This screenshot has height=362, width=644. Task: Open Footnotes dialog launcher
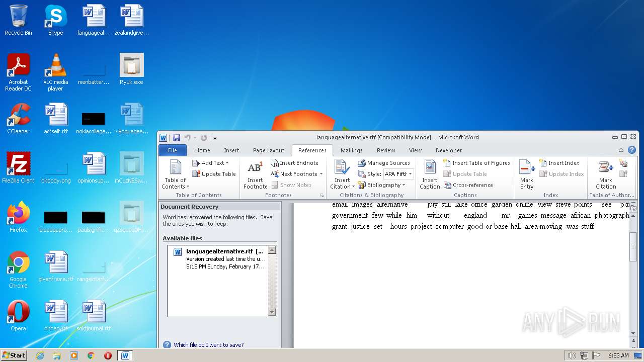point(321,195)
